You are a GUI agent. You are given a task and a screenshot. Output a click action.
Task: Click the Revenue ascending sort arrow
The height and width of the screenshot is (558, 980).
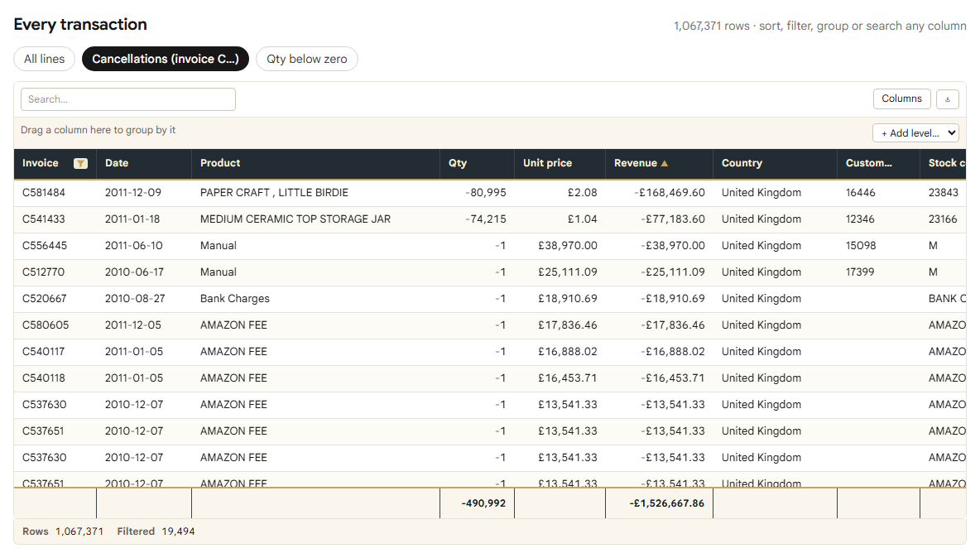point(665,164)
